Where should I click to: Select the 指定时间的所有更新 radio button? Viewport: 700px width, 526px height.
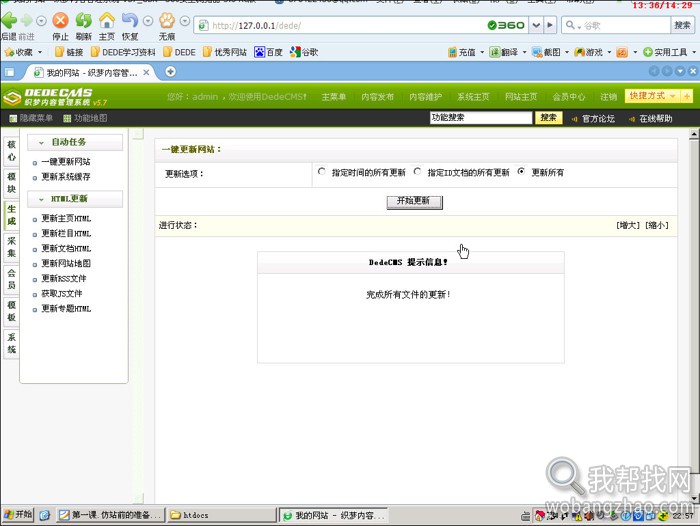pyautogui.click(x=322, y=171)
